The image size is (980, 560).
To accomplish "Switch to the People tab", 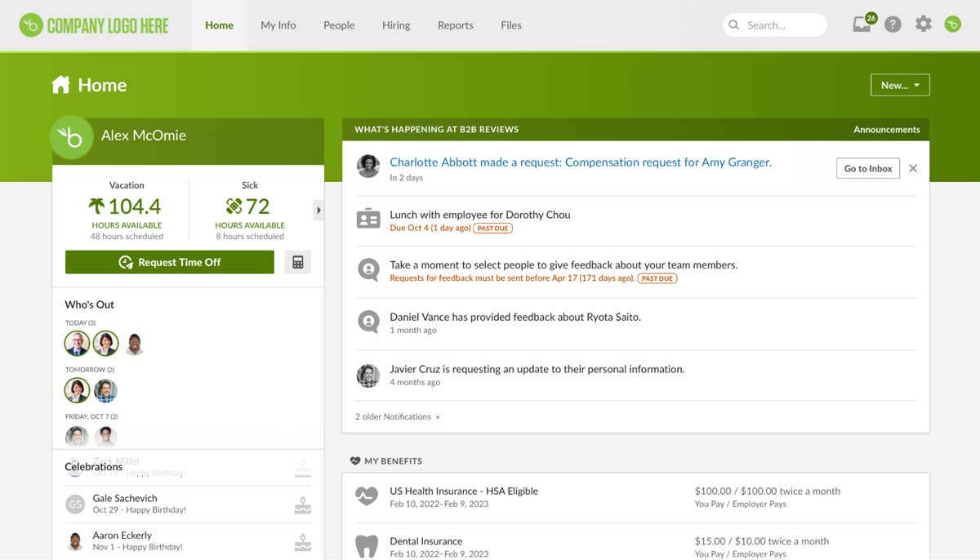I will tap(338, 25).
